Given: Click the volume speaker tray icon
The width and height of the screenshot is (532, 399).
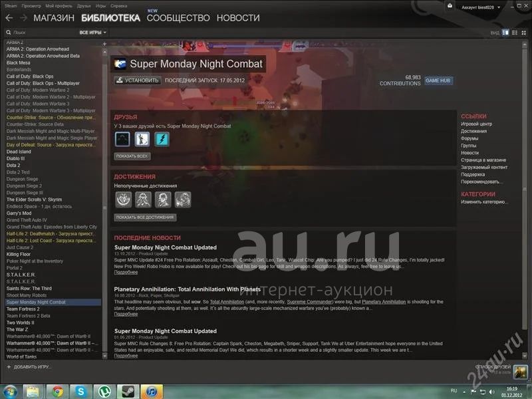Looking at the screenshot, I should (x=492, y=392).
